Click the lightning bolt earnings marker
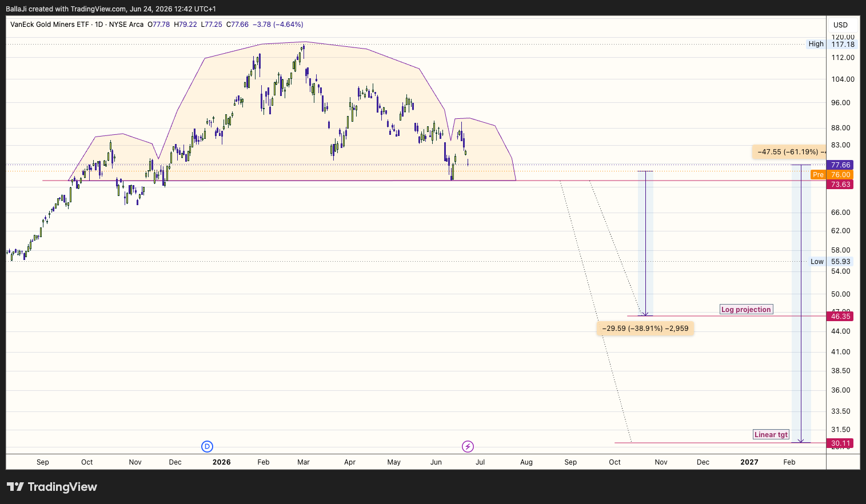 (468, 447)
